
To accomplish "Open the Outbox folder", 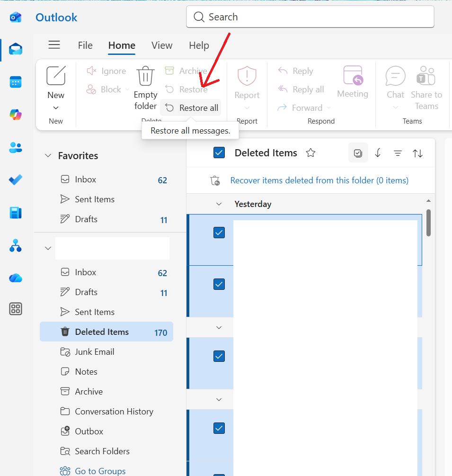I will pyautogui.click(x=106, y=431).
